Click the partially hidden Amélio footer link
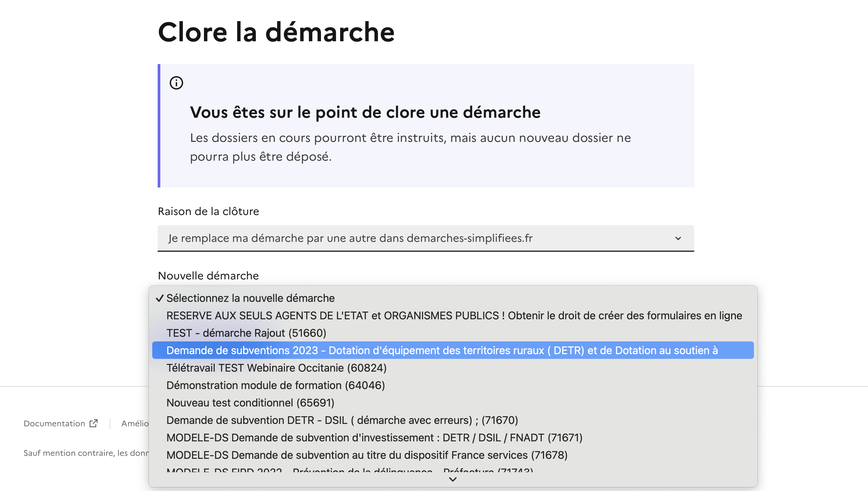 [135, 424]
